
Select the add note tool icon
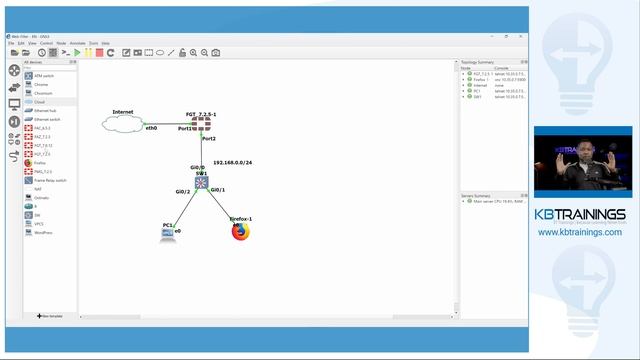pyautogui.click(x=126, y=53)
